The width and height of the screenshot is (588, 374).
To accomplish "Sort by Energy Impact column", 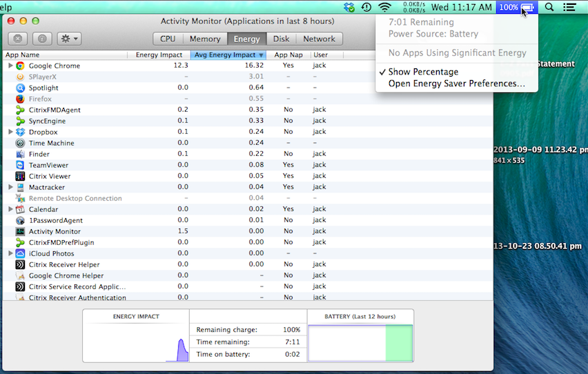I will tap(159, 55).
